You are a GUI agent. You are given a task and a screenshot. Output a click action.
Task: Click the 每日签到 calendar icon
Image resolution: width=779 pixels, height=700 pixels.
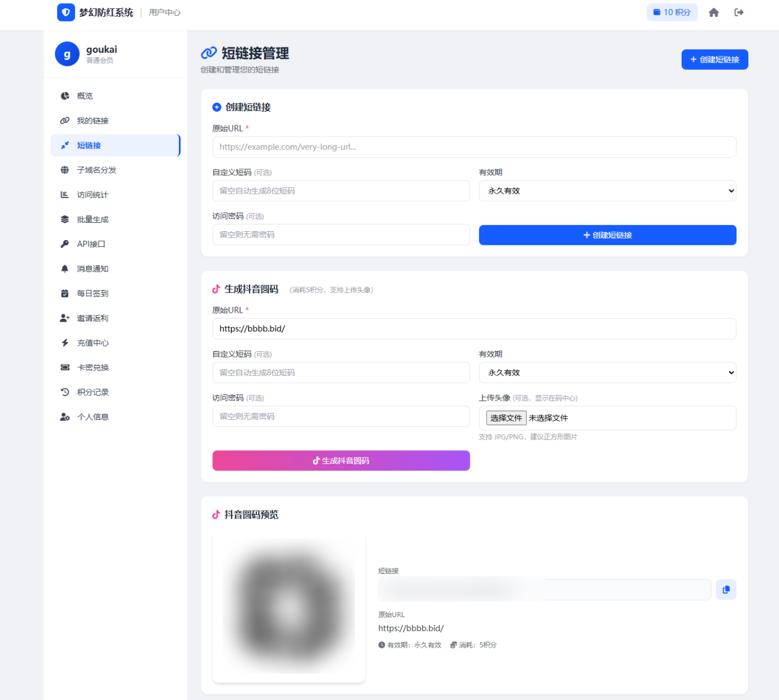[x=65, y=294]
